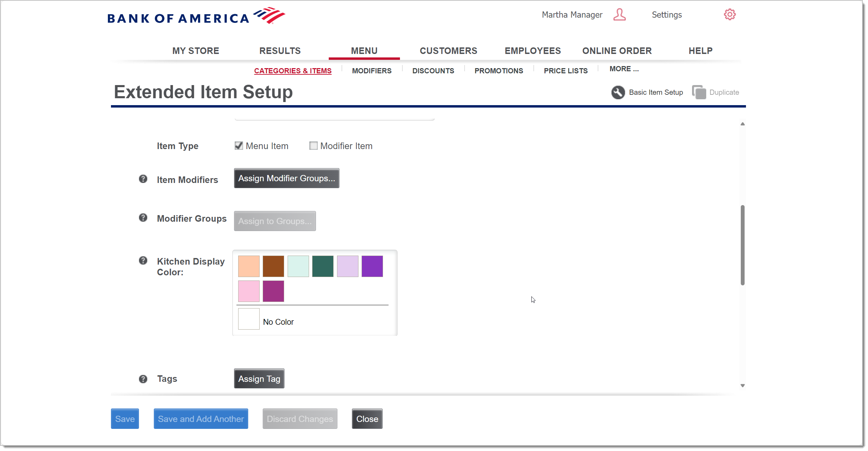Viewport: 868px width, 451px height.
Task: Go to the MY STORE tab
Action: [x=196, y=51]
